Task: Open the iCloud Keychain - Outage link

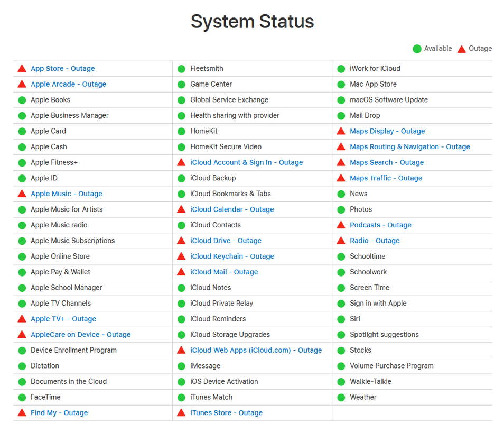Action: tap(232, 256)
